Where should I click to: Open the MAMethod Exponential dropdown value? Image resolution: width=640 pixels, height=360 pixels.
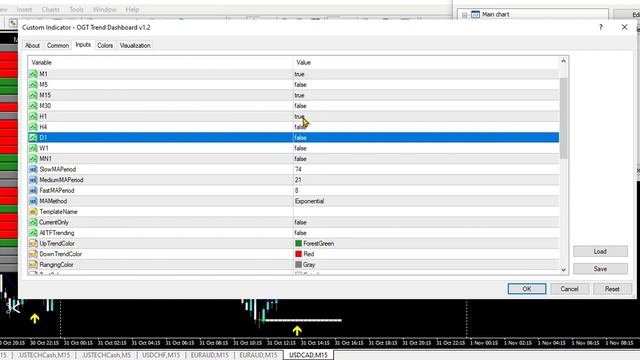tap(309, 201)
